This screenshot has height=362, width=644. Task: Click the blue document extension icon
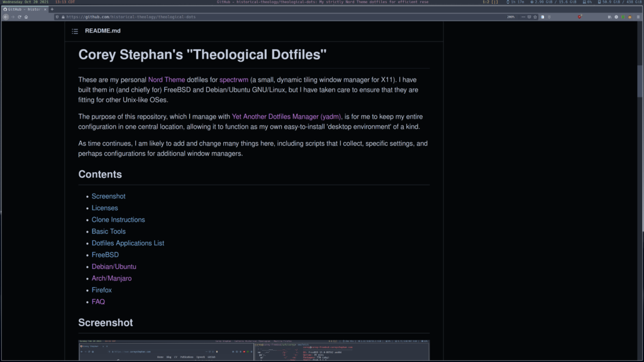(x=543, y=17)
